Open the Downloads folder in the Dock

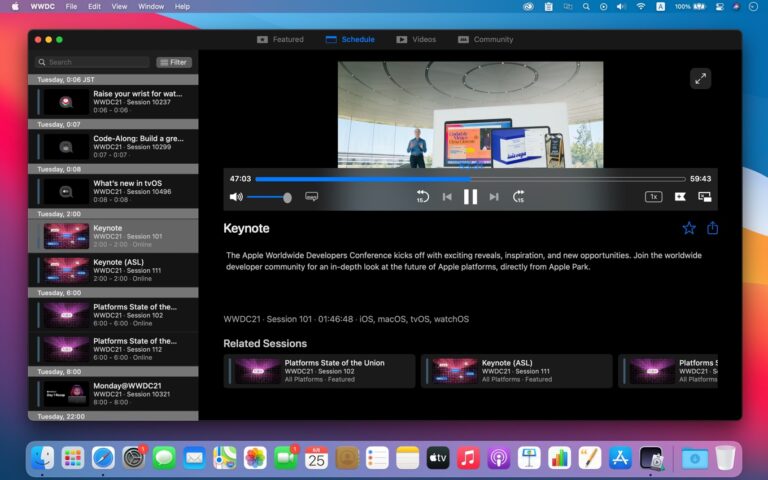pos(695,458)
